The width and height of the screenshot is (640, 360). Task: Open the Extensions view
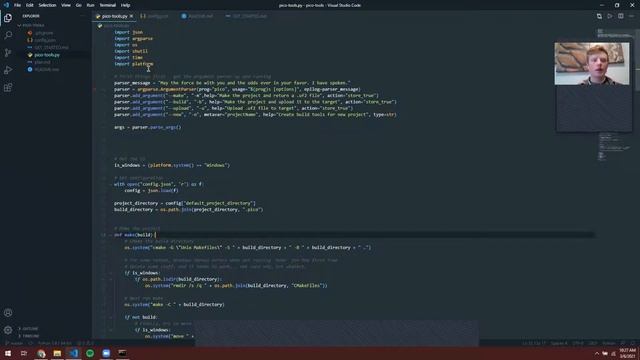8,88
